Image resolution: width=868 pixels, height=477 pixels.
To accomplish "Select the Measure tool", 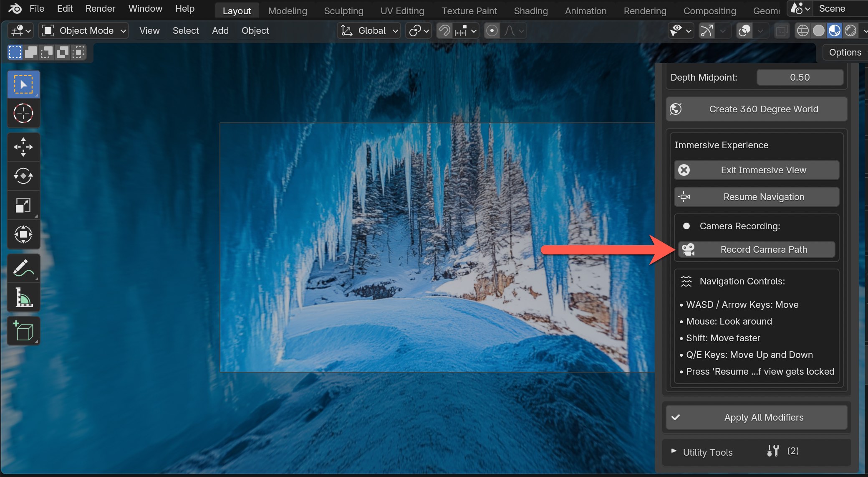I will (23, 297).
